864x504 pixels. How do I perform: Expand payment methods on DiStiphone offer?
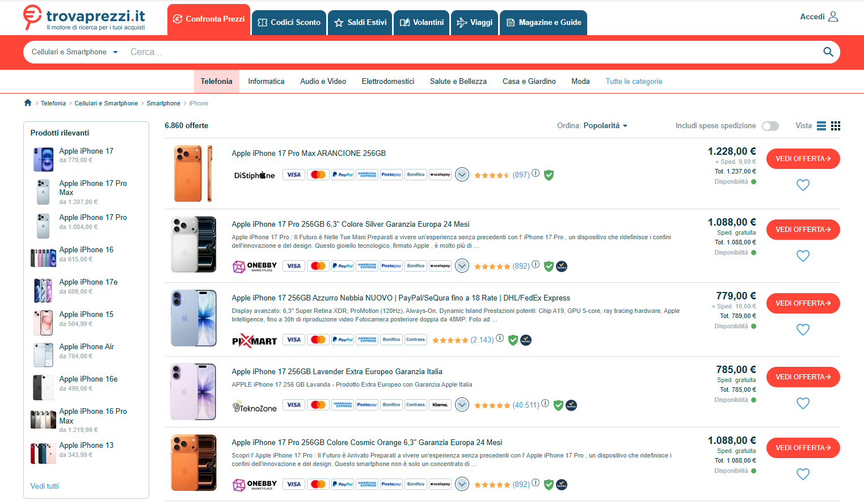click(462, 175)
